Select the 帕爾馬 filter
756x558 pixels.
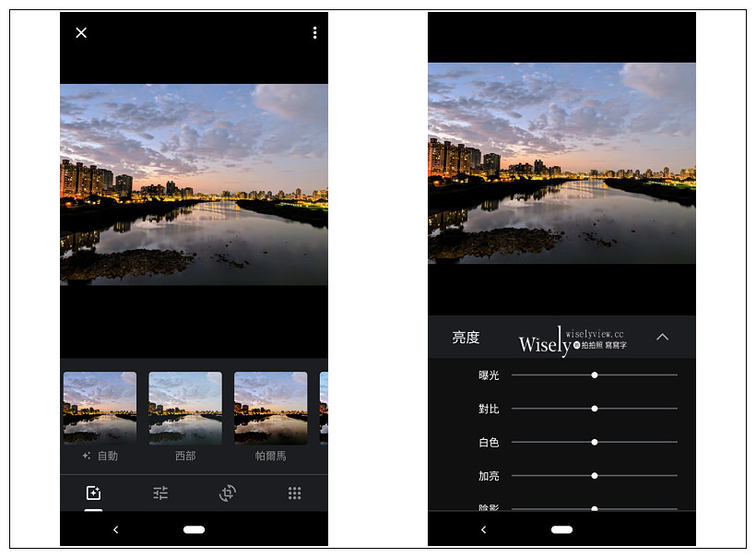click(271, 409)
